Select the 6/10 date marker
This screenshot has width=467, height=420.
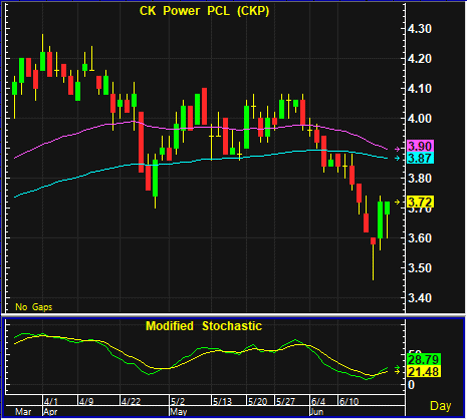click(349, 401)
